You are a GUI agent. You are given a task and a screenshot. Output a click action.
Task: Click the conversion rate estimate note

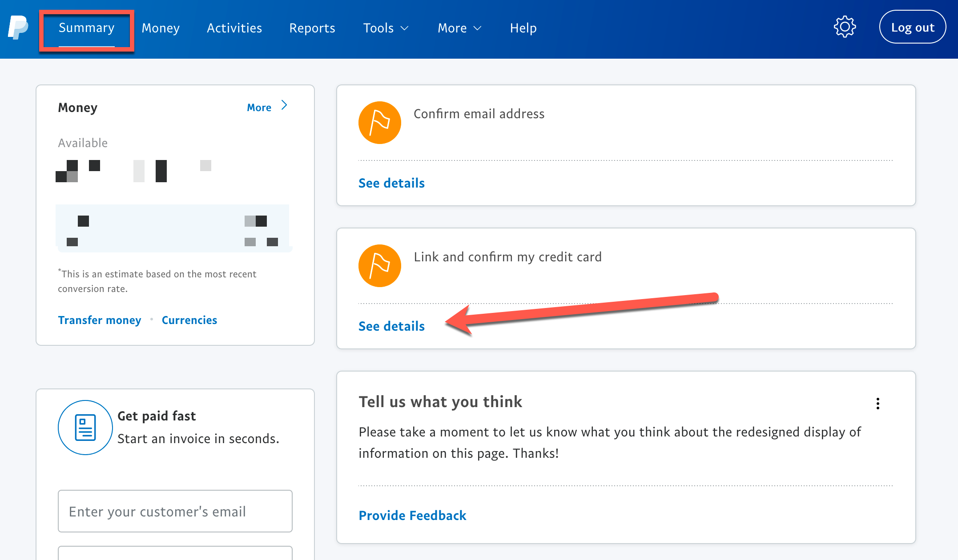point(157,281)
